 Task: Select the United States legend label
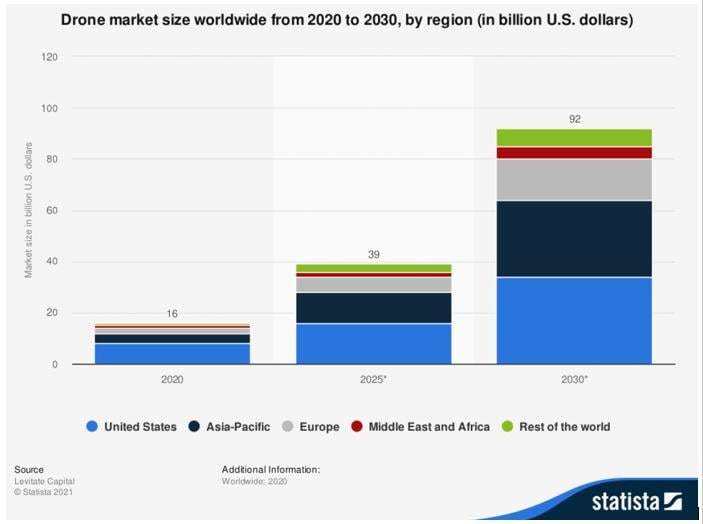point(139,427)
